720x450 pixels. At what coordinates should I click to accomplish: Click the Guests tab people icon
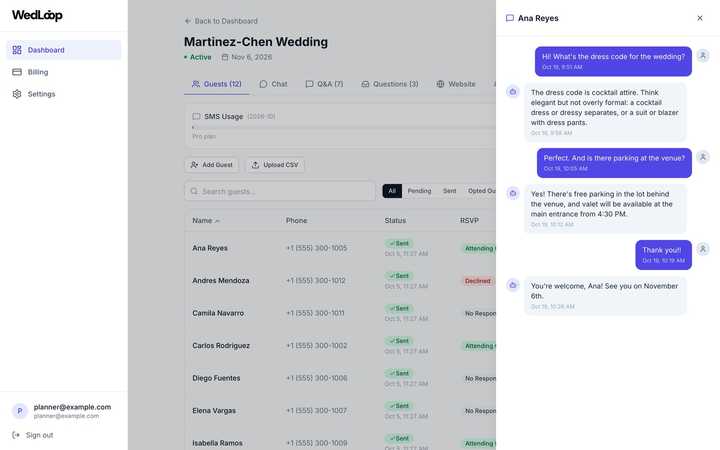(196, 84)
